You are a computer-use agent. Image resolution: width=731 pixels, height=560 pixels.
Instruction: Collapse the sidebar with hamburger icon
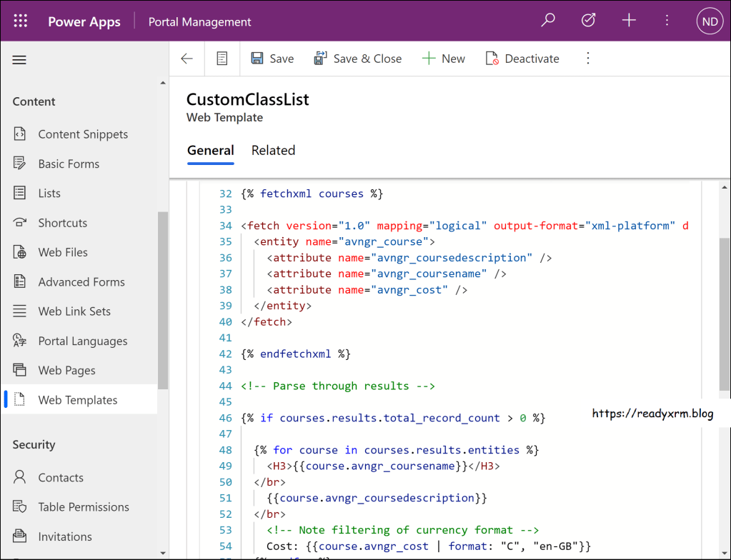point(19,60)
